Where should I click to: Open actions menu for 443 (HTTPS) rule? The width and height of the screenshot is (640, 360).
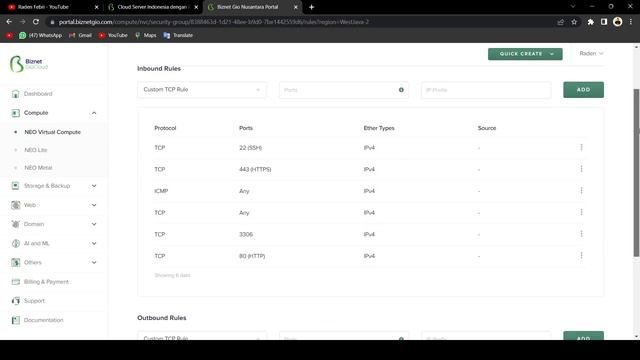[x=581, y=169]
